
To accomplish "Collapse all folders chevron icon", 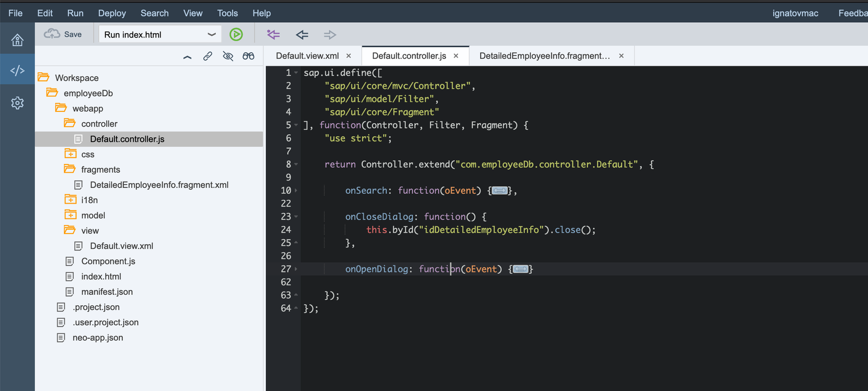I will click(x=187, y=56).
